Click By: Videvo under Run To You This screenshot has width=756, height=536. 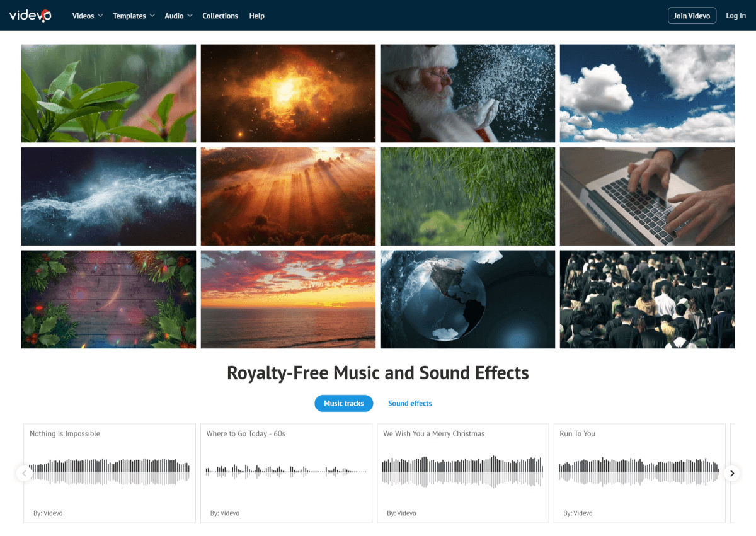click(578, 513)
